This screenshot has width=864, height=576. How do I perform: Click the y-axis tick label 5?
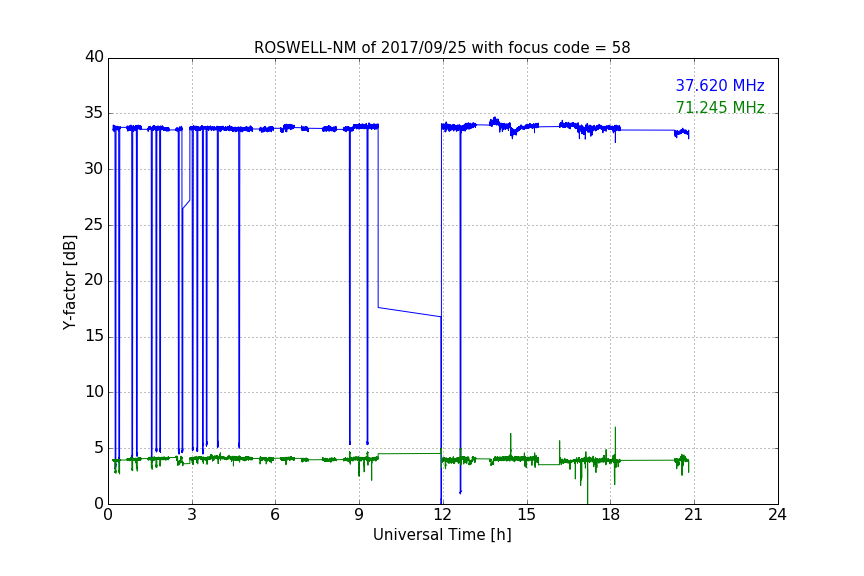click(x=99, y=448)
